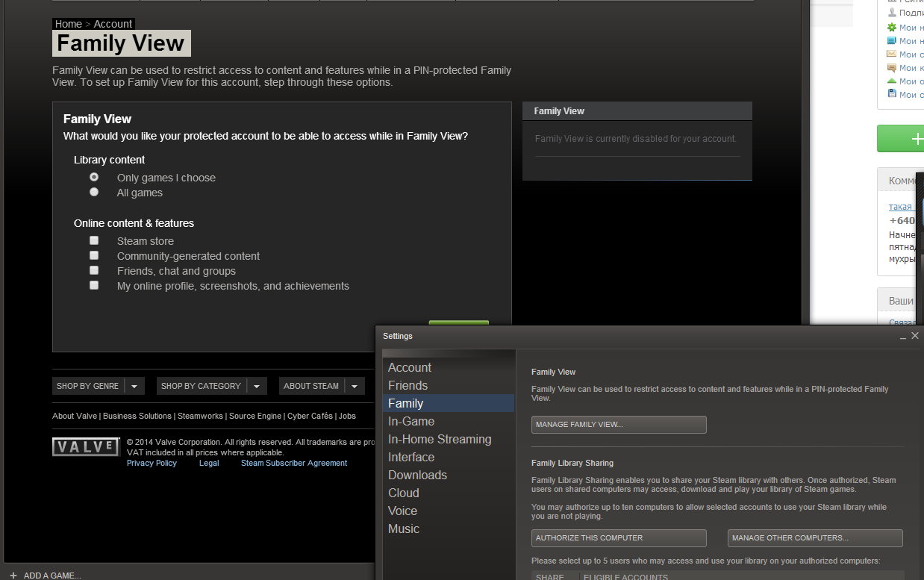Viewport: 924px width, 580px height.
Task: Open Source Engine footer link
Action: pos(255,416)
